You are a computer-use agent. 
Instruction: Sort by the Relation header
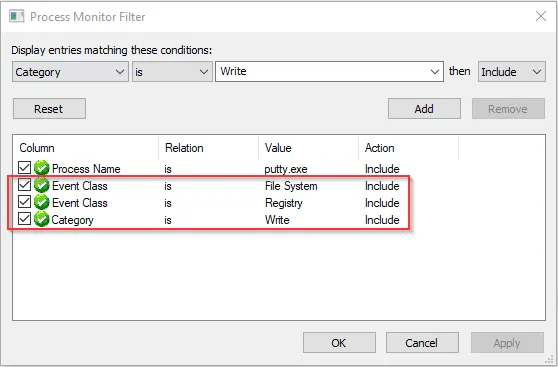(209, 148)
